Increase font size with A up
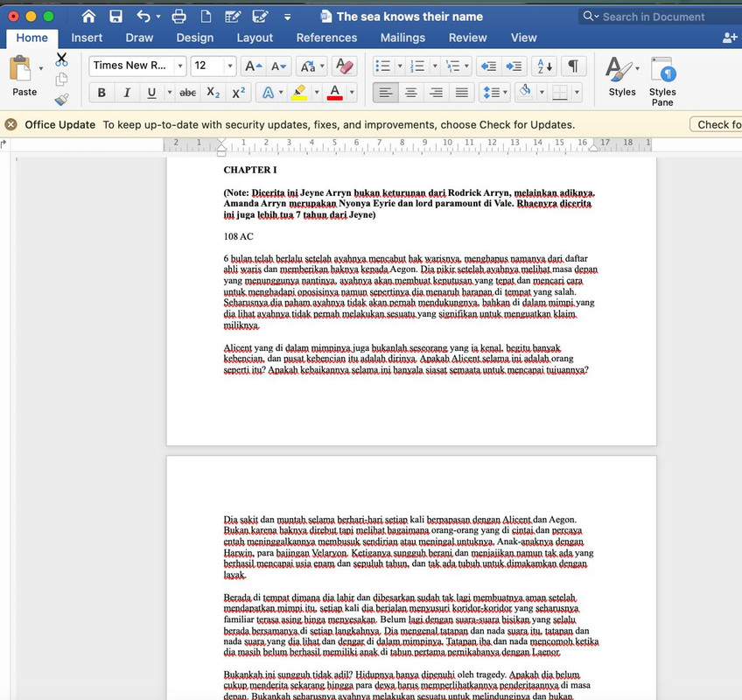 coord(253,66)
